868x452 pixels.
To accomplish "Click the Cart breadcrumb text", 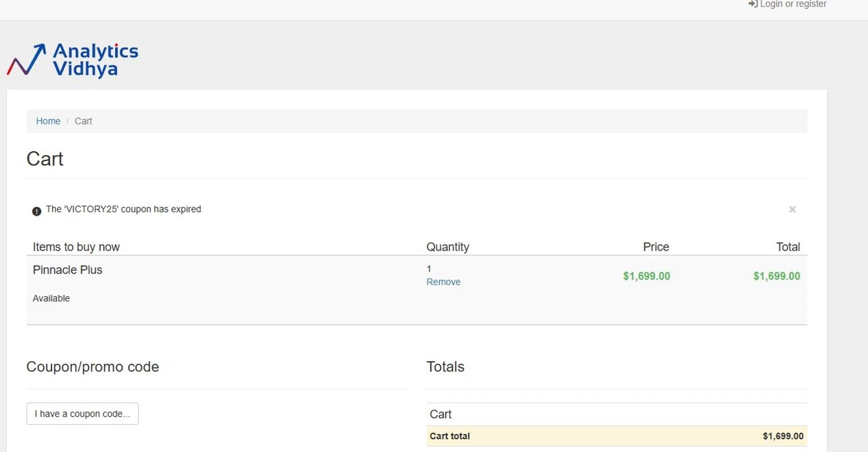I will pos(83,121).
